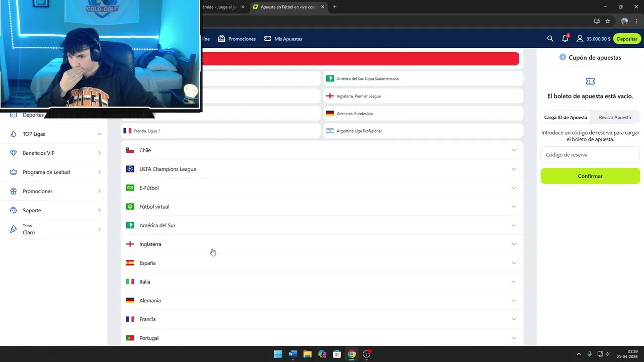Open the Promociones top menu item
Viewport: 644px width, 362px height.
[237, 39]
